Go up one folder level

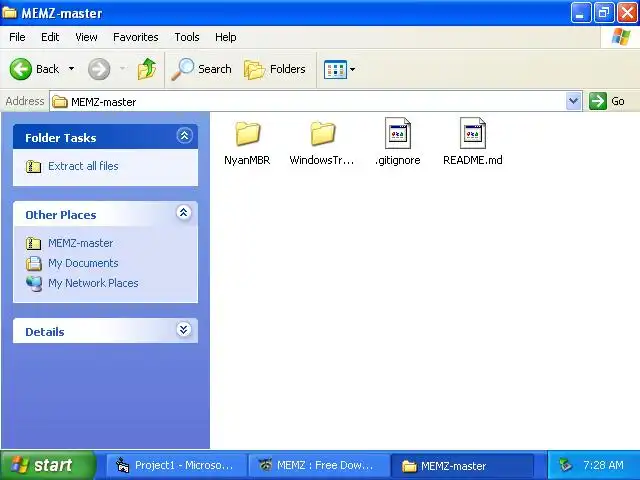147,69
